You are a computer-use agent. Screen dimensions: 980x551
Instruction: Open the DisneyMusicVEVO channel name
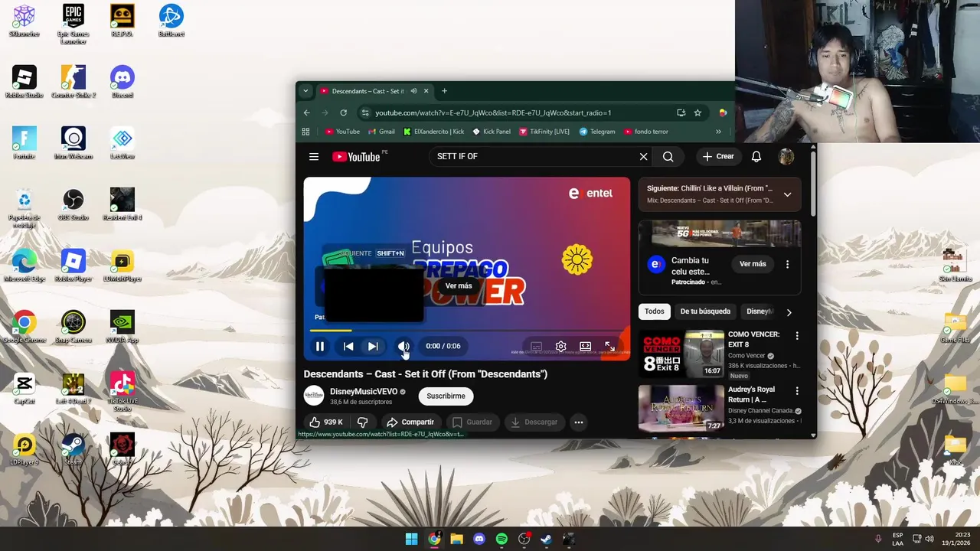point(364,392)
